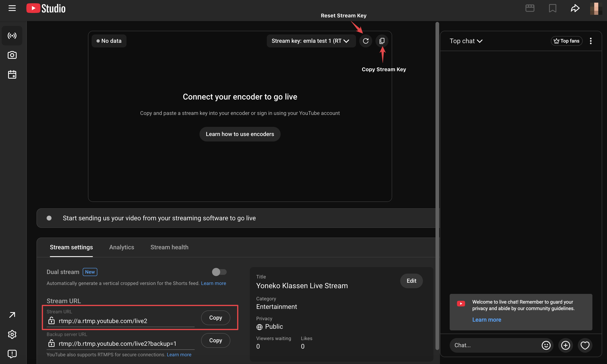The width and height of the screenshot is (607, 364).
Task: Click the Connect your encoder to go live heading
Action: [240, 97]
